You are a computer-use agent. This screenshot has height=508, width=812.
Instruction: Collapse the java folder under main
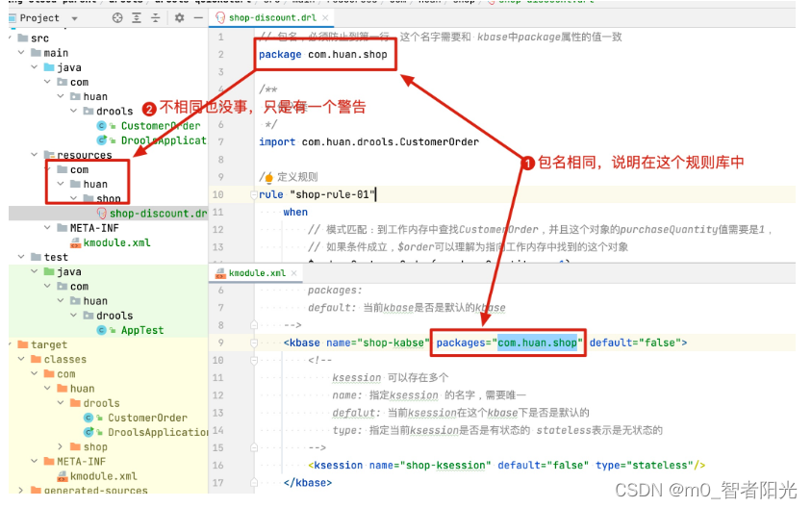35,67
